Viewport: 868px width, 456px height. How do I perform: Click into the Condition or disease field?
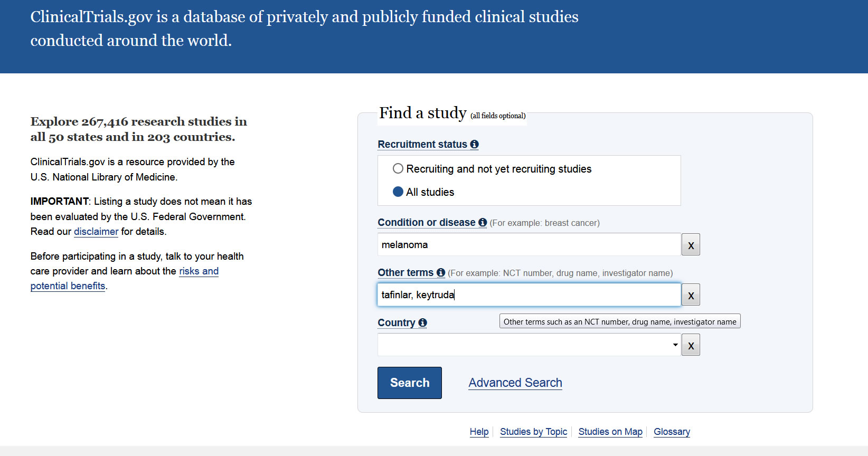(529, 244)
